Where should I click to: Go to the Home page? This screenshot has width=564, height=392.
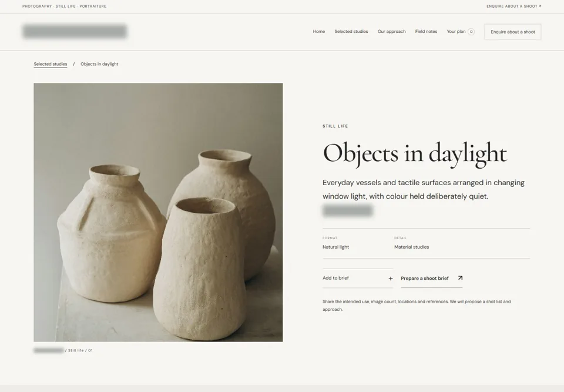click(x=318, y=32)
